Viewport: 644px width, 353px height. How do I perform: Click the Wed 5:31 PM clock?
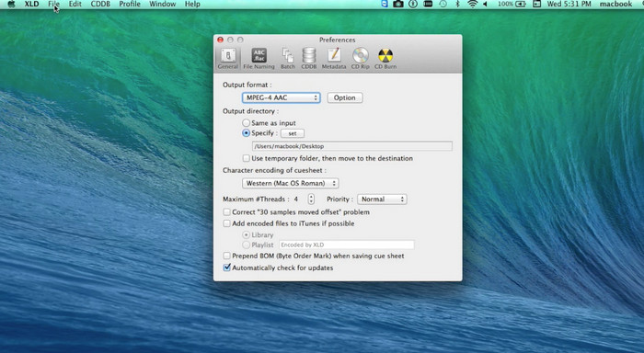pos(569,4)
